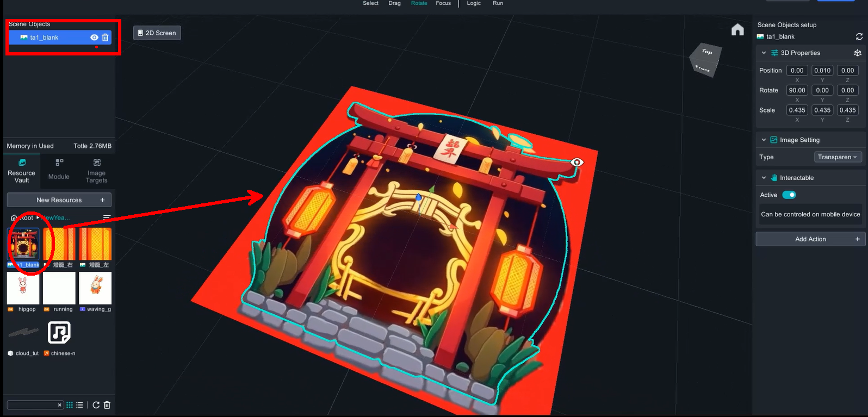Click the eye icon on the viewport image
Image resolution: width=868 pixels, height=417 pixels.
coord(576,162)
